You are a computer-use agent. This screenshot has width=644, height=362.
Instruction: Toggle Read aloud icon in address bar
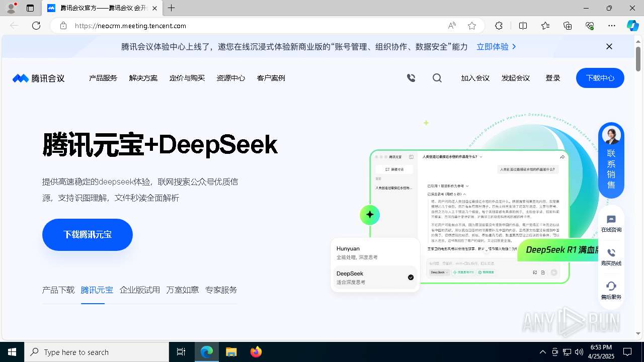coord(452,26)
